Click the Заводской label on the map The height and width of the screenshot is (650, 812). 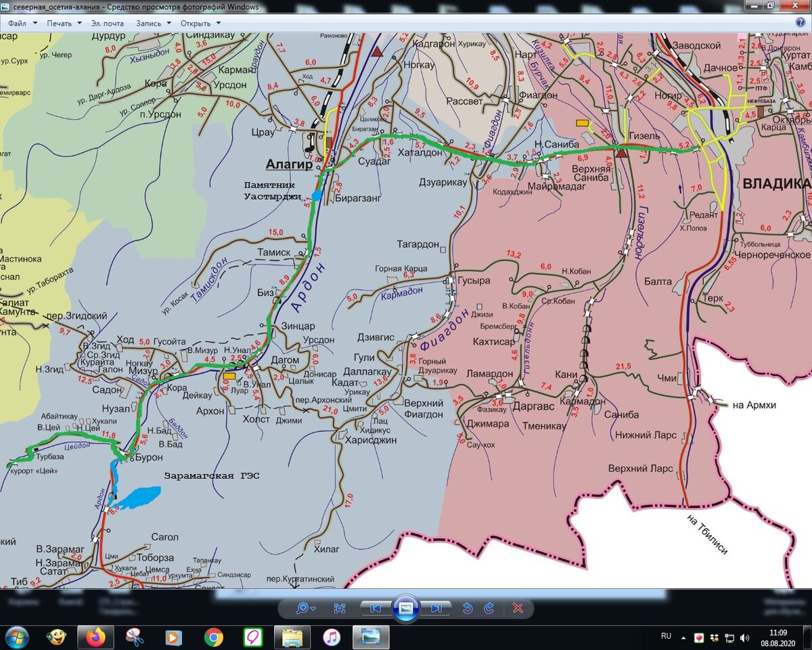[698, 46]
